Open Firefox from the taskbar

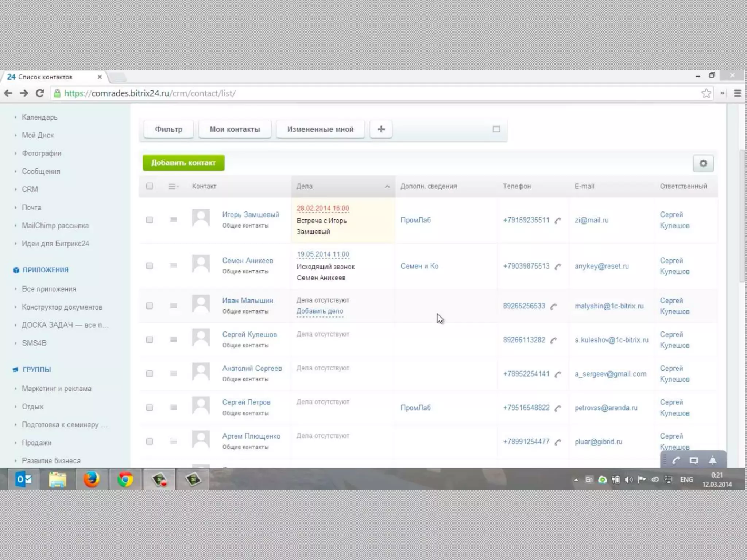pyautogui.click(x=91, y=479)
